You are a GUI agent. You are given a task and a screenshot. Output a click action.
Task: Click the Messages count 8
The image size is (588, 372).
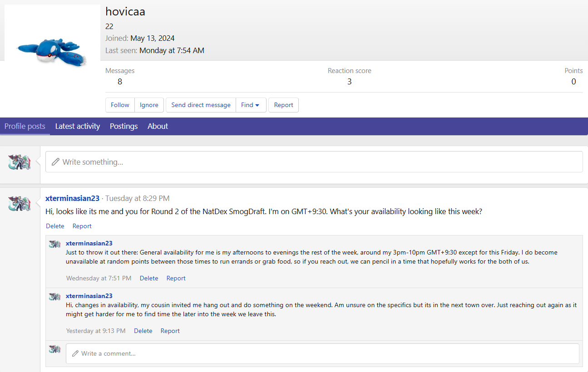tap(120, 82)
